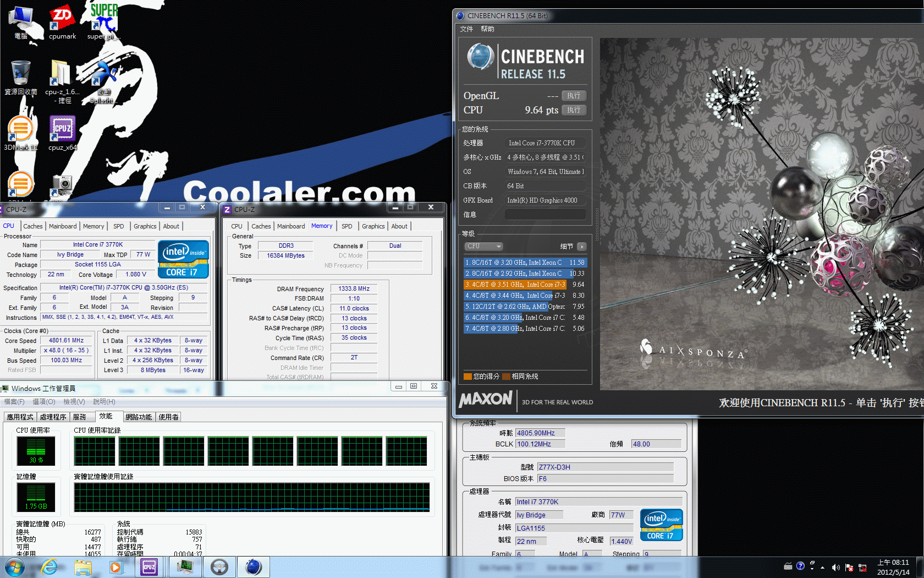Show hidden tray icons arrow

pyautogui.click(x=823, y=567)
